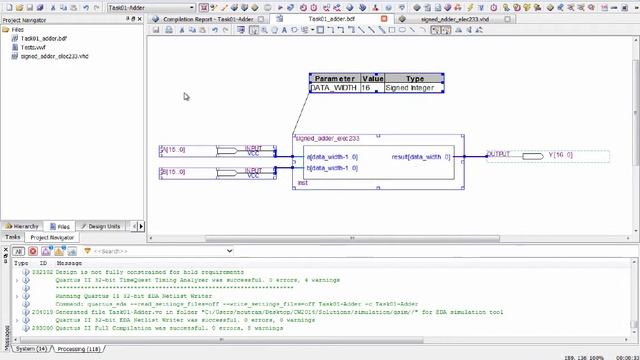640x360 pixels.
Task: Select the Orthogonal Bus Tool
Action: [x=341, y=30]
